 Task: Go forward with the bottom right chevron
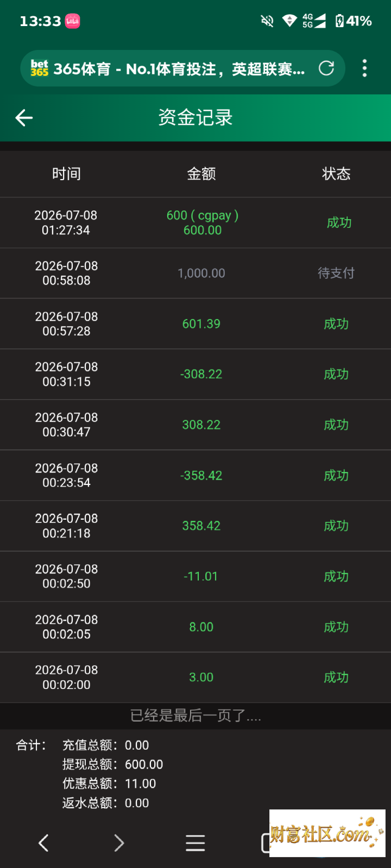tap(119, 843)
